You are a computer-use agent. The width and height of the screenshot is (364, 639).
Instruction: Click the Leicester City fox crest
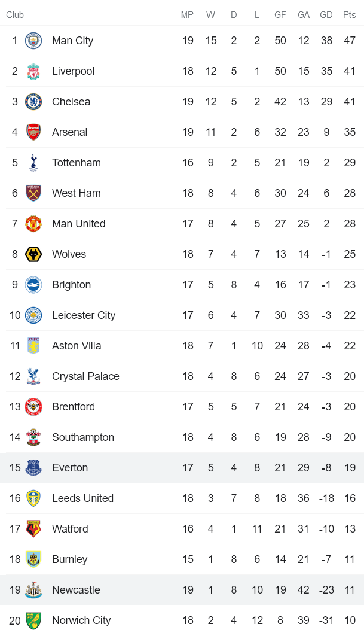pos(33,315)
